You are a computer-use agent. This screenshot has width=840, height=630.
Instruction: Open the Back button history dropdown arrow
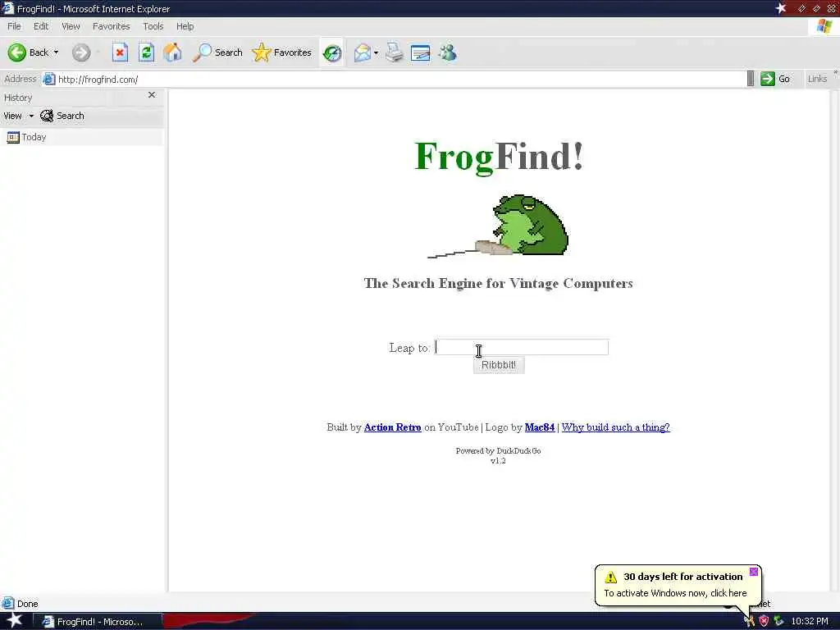pos(57,52)
